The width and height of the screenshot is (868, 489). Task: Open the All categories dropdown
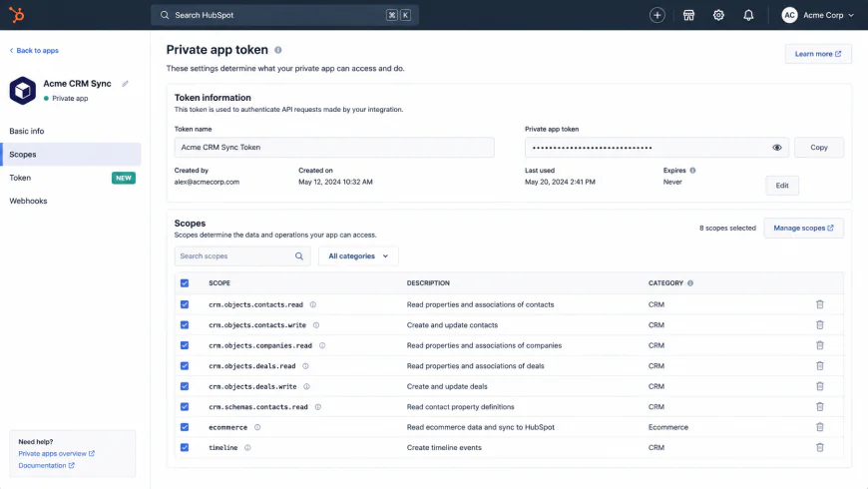tap(358, 255)
